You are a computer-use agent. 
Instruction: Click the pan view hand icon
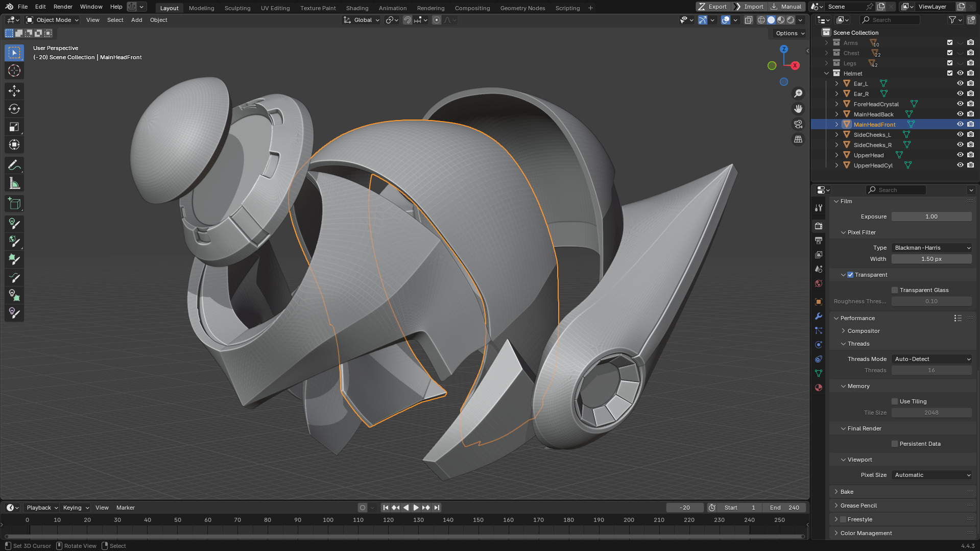798,109
